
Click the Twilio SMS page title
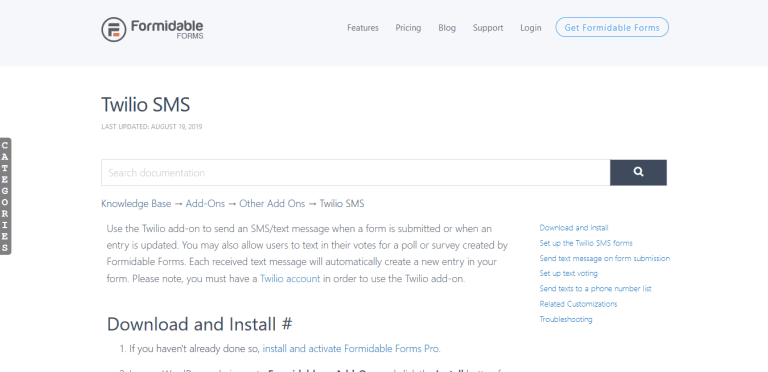pos(145,104)
